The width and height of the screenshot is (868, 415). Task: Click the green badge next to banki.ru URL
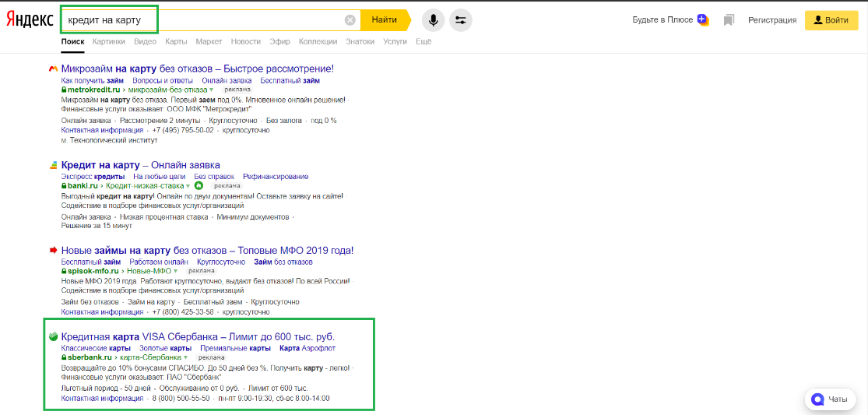coord(199,186)
